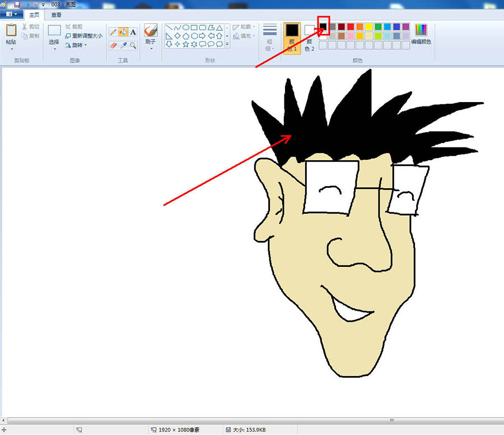Choose the Rounded rectangular callout shape
This screenshot has height=435, width=504.
[203, 44]
